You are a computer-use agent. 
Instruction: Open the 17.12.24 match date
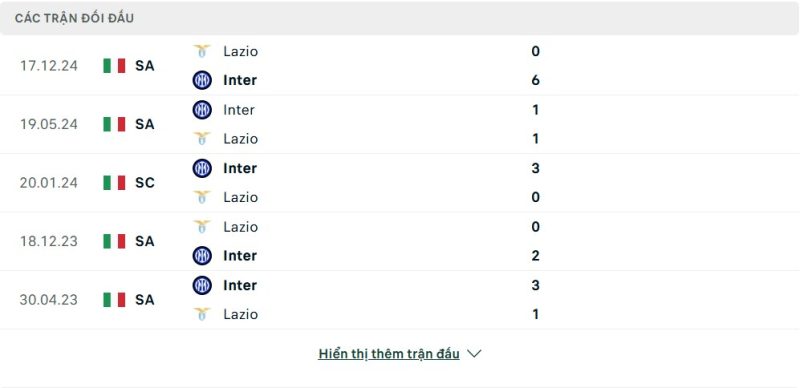pos(49,66)
